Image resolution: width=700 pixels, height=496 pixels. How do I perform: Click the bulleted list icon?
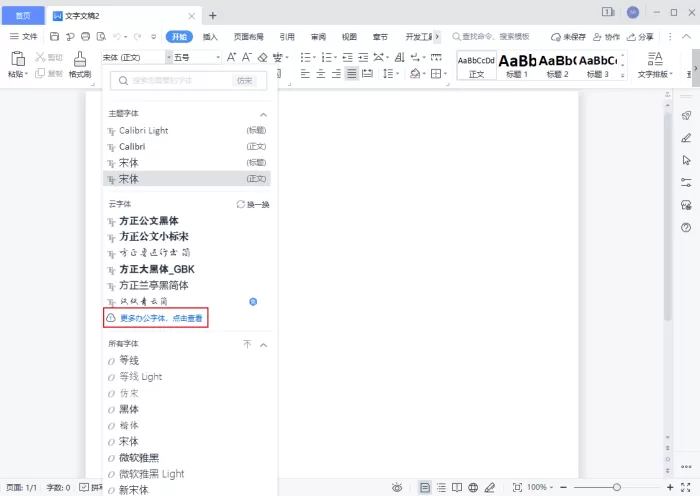305,57
